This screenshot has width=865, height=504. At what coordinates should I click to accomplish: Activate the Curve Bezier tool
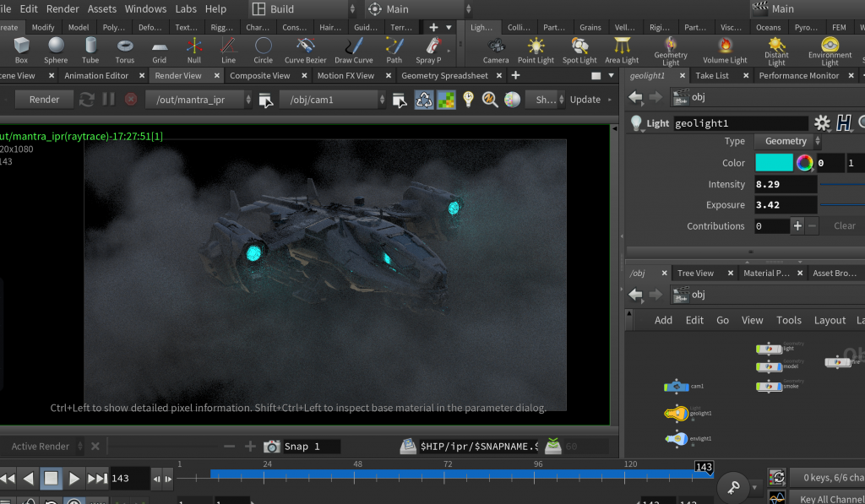306,50
